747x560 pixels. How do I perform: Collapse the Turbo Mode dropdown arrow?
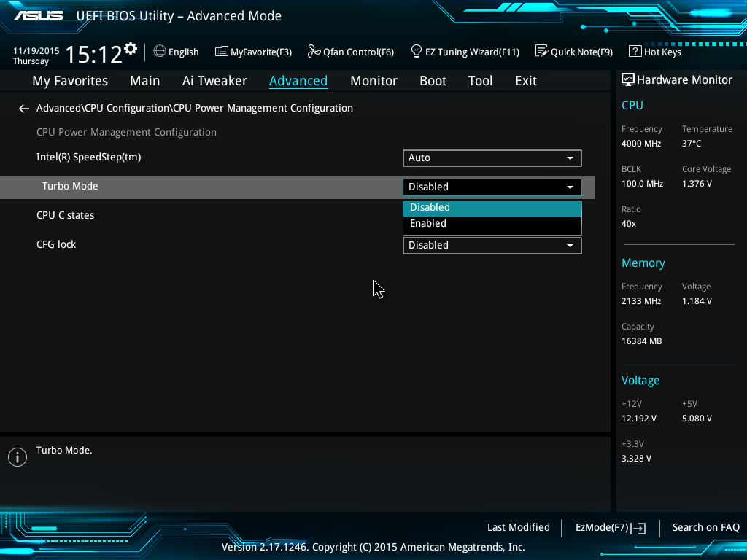tap(570, 187)
